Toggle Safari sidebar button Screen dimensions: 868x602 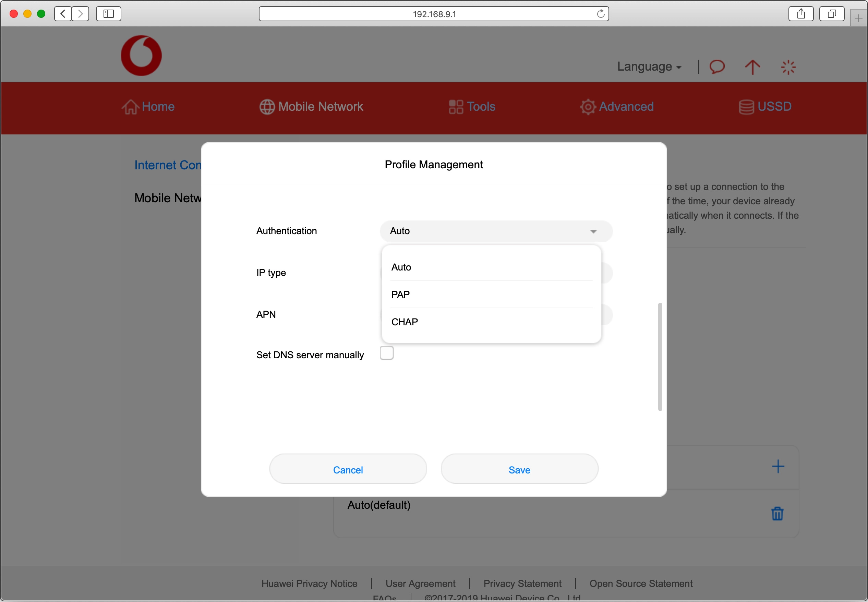point(109,14)
